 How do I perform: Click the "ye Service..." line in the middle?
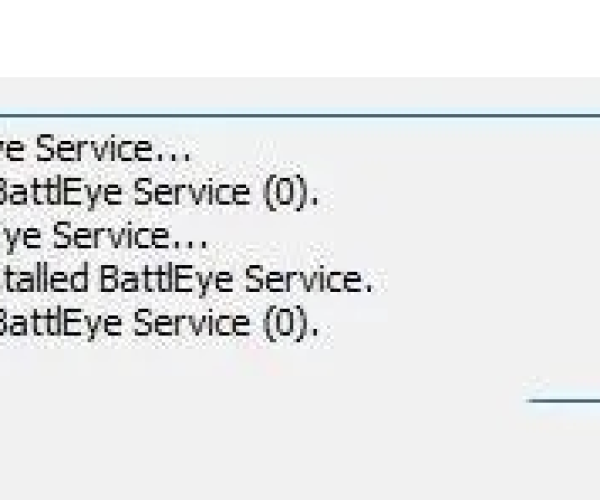pos(104,237)
